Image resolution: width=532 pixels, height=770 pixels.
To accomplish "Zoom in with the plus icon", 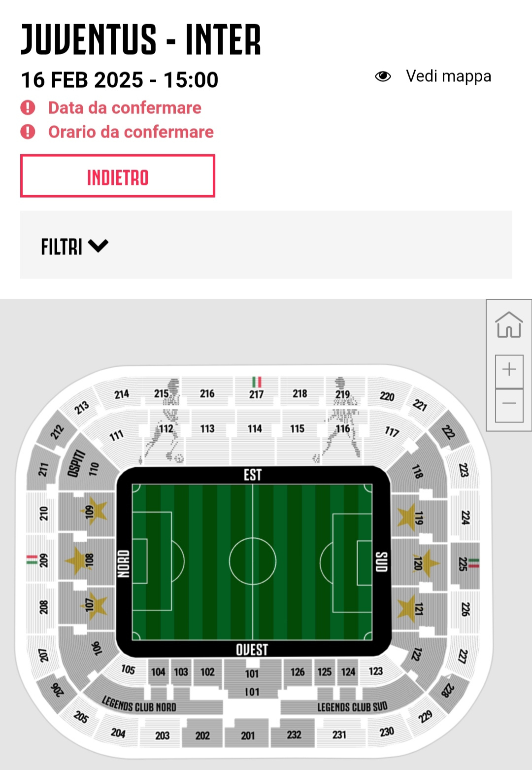I will 509,371.
